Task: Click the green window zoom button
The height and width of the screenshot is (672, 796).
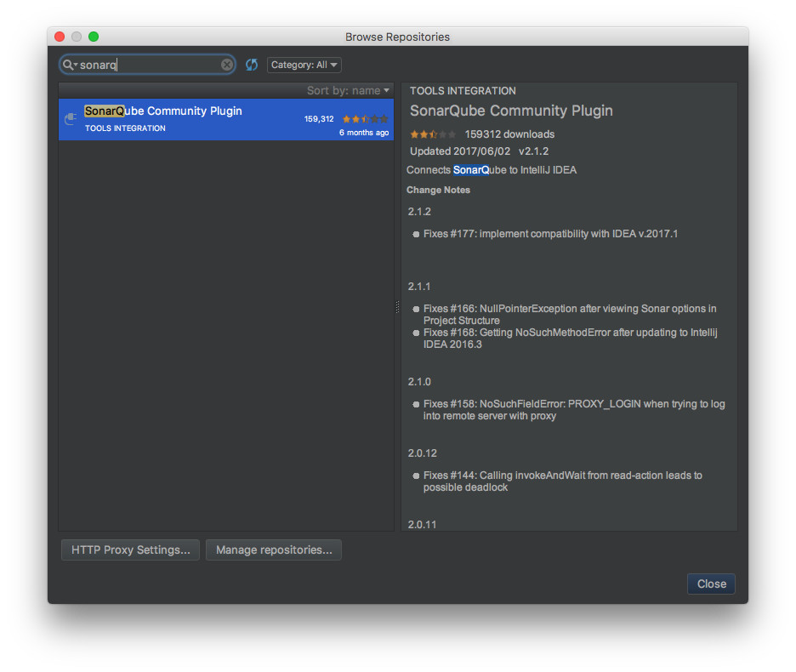Action: click(94, 37)
